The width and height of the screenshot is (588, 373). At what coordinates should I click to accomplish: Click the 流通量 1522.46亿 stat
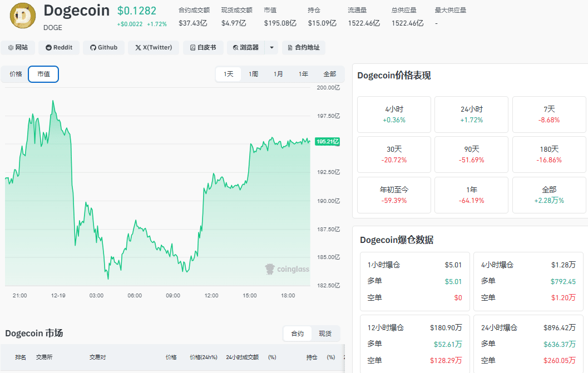click(x=364, y=17)
